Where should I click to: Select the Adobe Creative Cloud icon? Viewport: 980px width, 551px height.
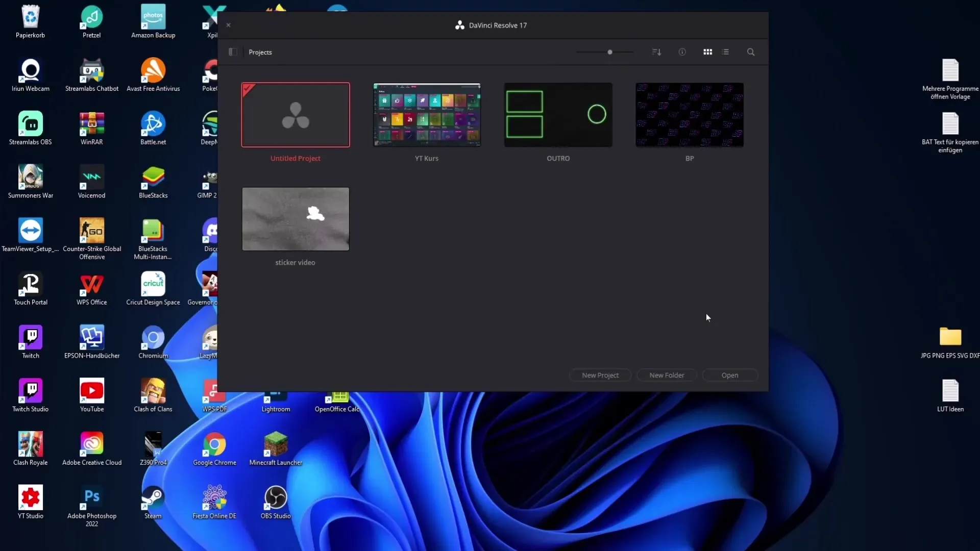coord(92,449)
